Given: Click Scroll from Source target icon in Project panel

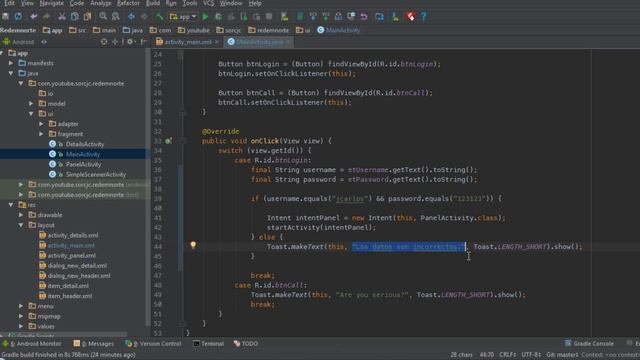Looking at the screenshot, I should pyautogui.click(x=104, y=42).
